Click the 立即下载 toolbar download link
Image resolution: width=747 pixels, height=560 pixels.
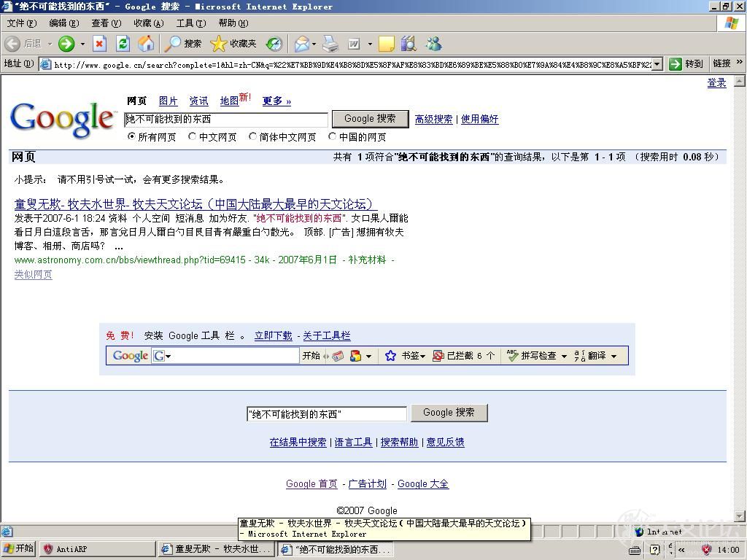pyautogui.click(x=273, y=335)
